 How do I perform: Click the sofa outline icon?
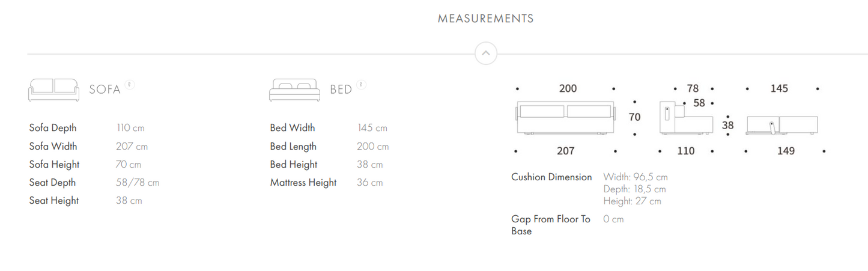pyautogui.click(x=53, y=90)
